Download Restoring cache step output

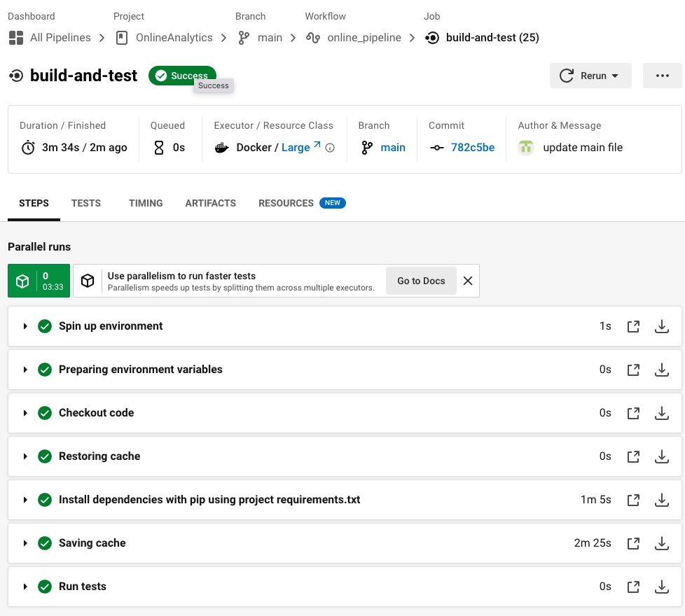pos(662,456)
